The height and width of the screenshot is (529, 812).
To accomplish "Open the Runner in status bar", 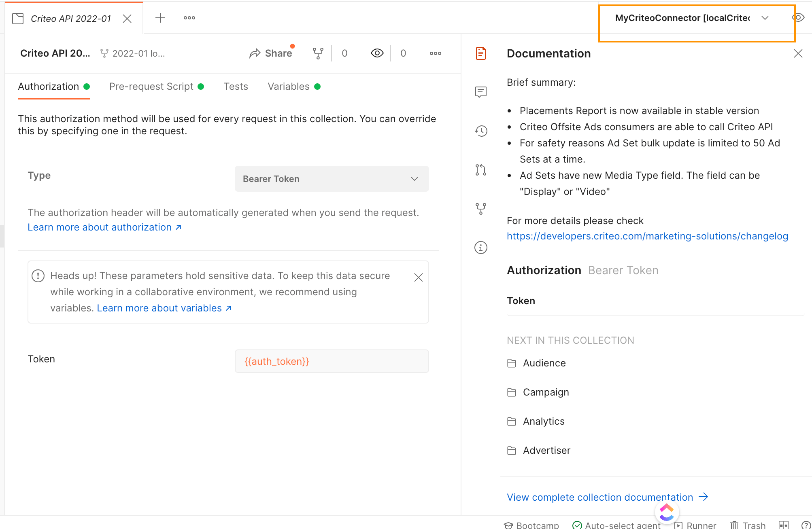I will click(695, 525).
